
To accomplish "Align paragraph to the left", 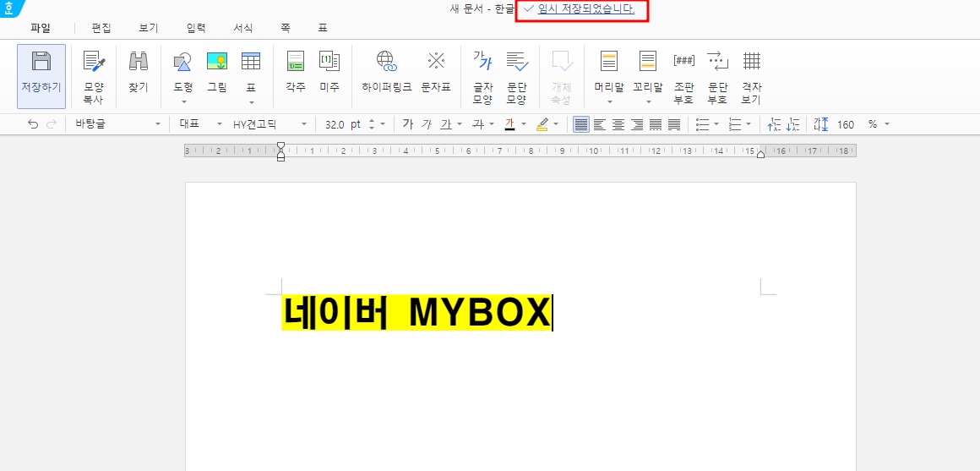I will (599, 124).
